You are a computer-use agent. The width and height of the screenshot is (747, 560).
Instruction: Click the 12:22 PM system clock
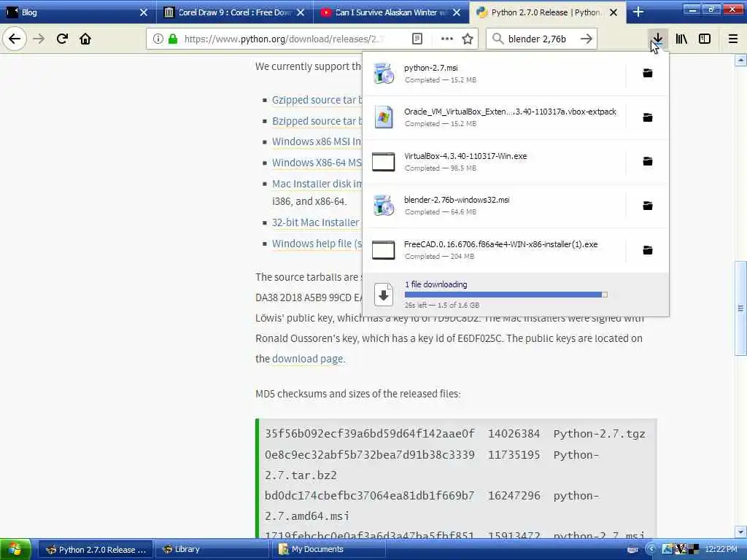[x=721, y=549]
